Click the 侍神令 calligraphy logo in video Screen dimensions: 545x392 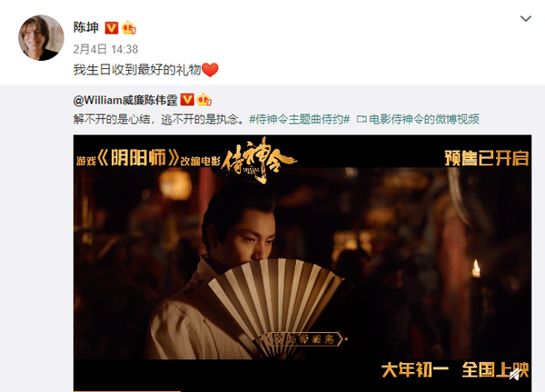pyautogui.click(x=259, y=160)
